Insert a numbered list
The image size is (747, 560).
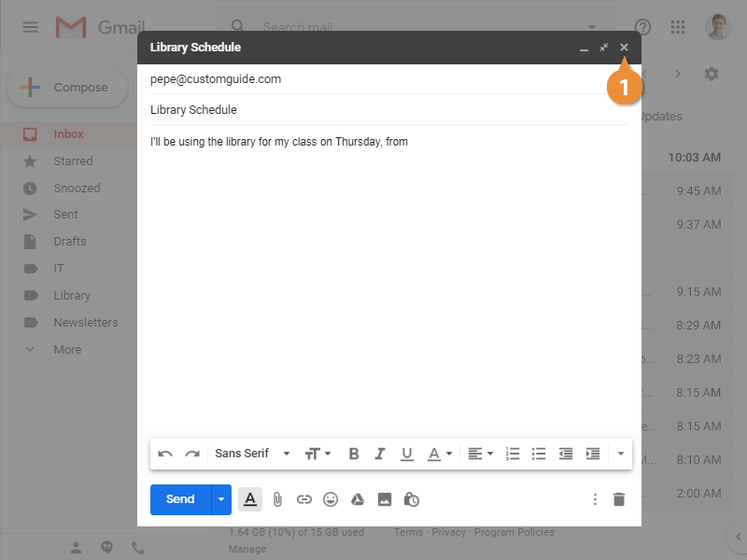tap(512, 454)
